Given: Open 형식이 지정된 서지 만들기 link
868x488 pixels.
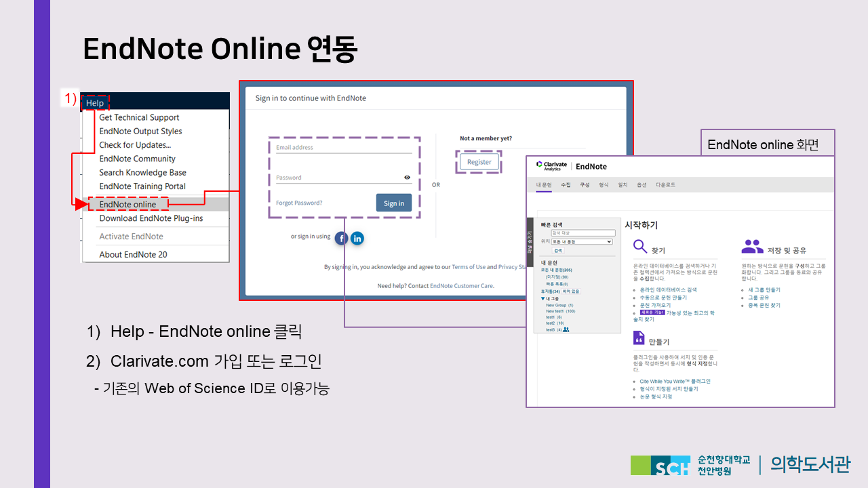Looking at the screenshot, I should tap(669, 389).
